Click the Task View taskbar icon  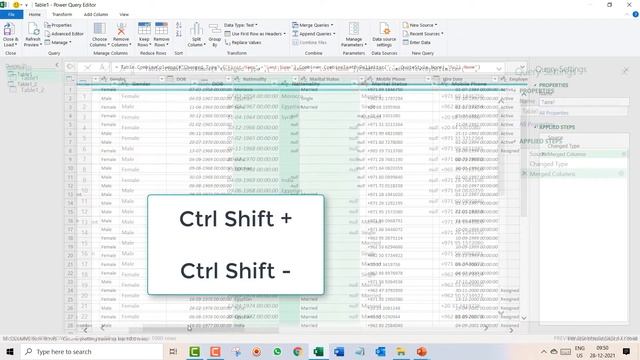(x=173, y=351)
